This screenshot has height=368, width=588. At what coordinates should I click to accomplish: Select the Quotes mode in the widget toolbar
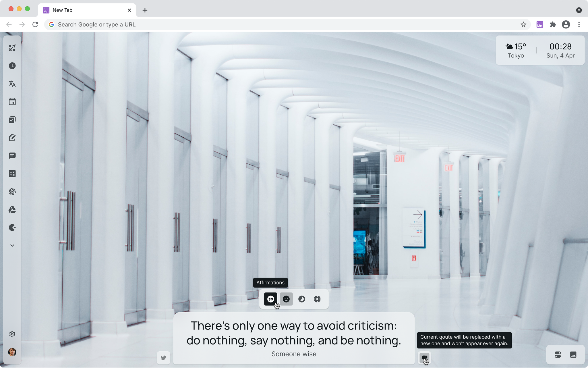point(270,299)
